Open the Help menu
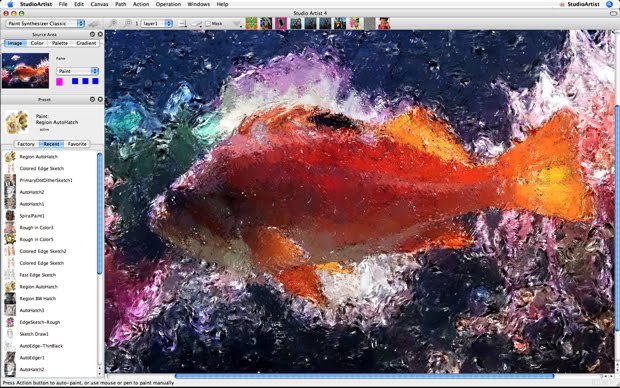Viewport: 620px width, 388px height. coord(222,4)
